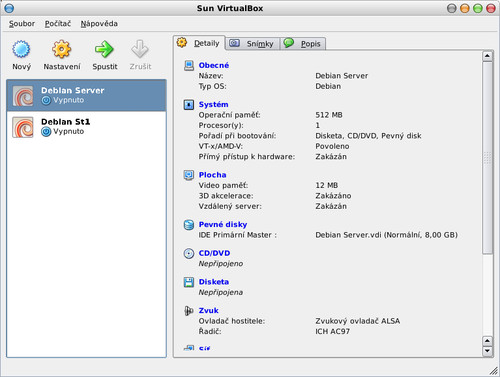
Task: Open the Disketa settings link
Action: 214,282
